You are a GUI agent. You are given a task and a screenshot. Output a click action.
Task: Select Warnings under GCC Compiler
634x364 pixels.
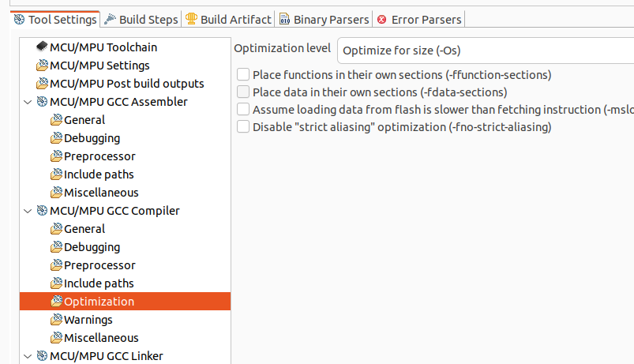88,320
